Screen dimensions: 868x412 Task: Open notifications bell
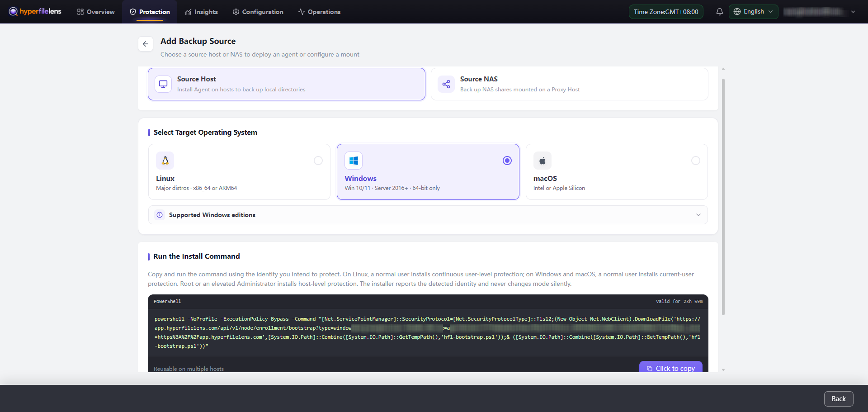tap(719, 12)
